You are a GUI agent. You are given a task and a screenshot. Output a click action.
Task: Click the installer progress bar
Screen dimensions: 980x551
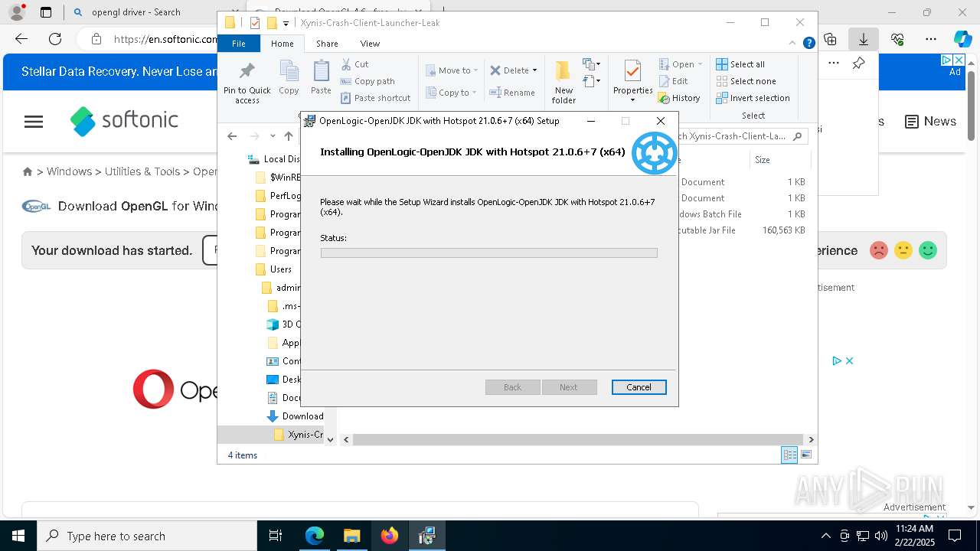click(488, 253)
